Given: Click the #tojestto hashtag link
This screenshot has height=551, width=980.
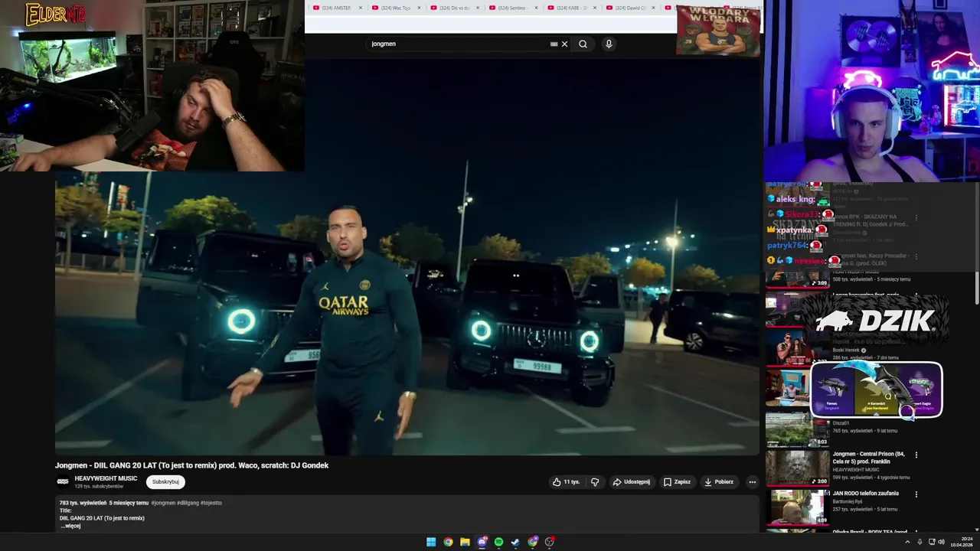Looking at the screenshot, I should (x=211, y=503).
